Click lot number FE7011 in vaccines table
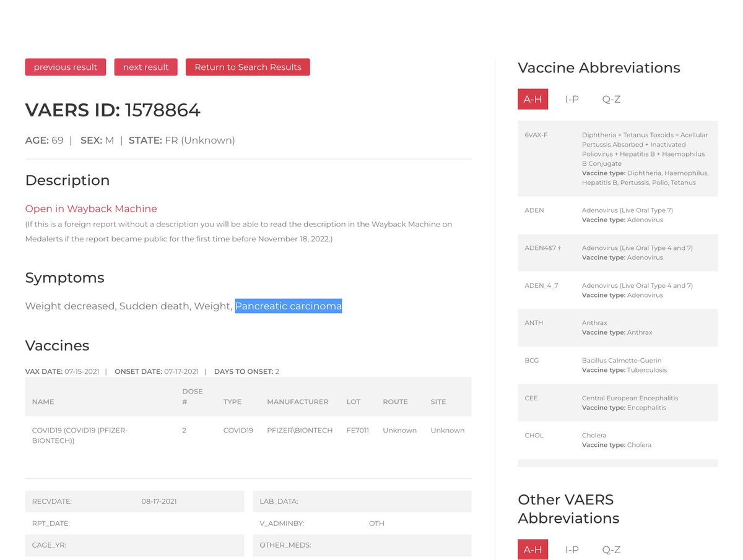The width and height of the screenshot is (743, 560). pyautogui.click(x=357, y=430)
